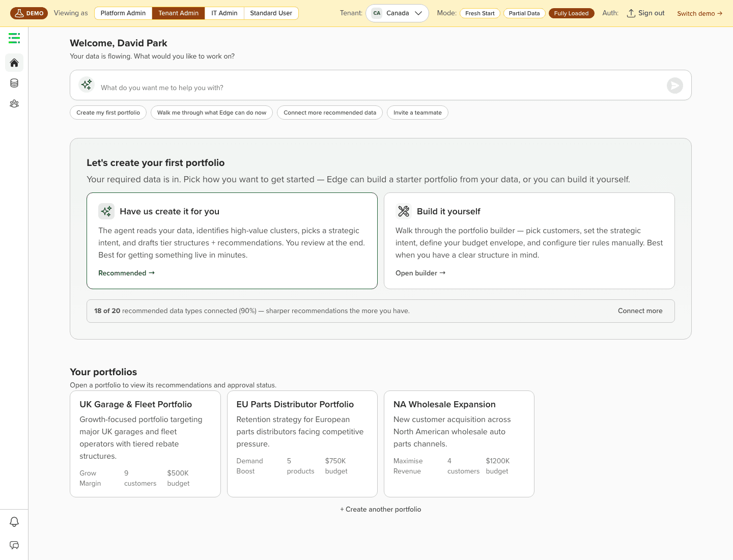
Task: Set mode to Fresh Start
Action: pyautogui.click(x=480, y=13)
